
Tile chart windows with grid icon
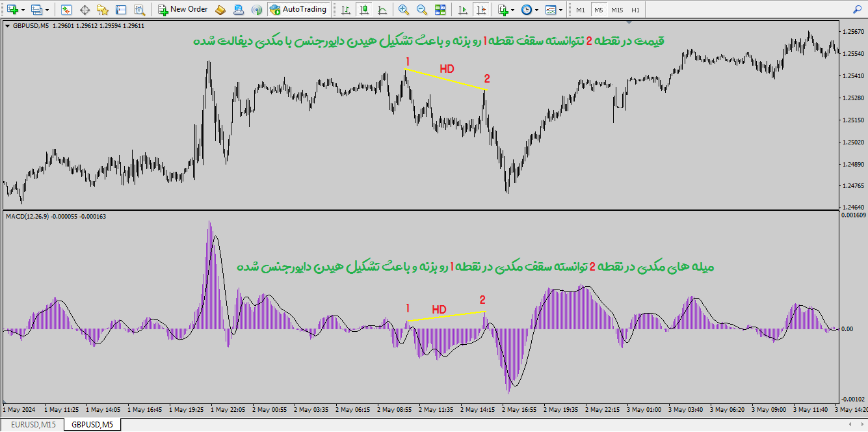tap(440, 10)
